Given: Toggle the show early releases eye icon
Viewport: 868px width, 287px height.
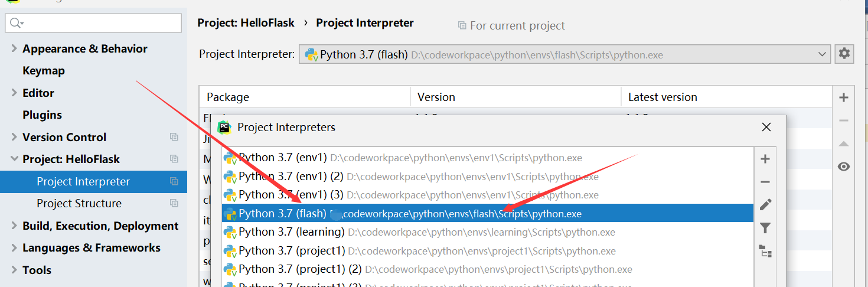Looking at the screenshot, I should pyautogui.click(x=844, y=167).
